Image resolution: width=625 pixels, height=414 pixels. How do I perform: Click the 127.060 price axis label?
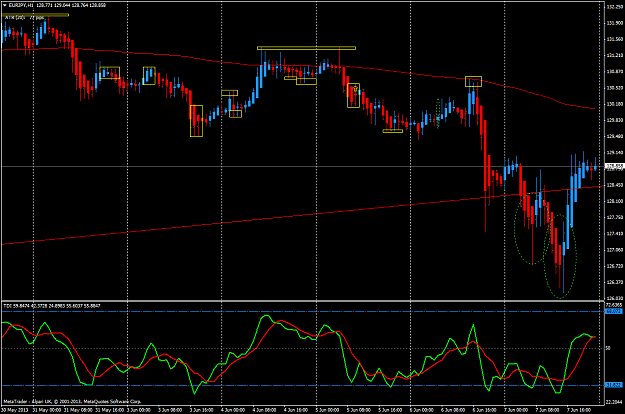tap(614, 250)
